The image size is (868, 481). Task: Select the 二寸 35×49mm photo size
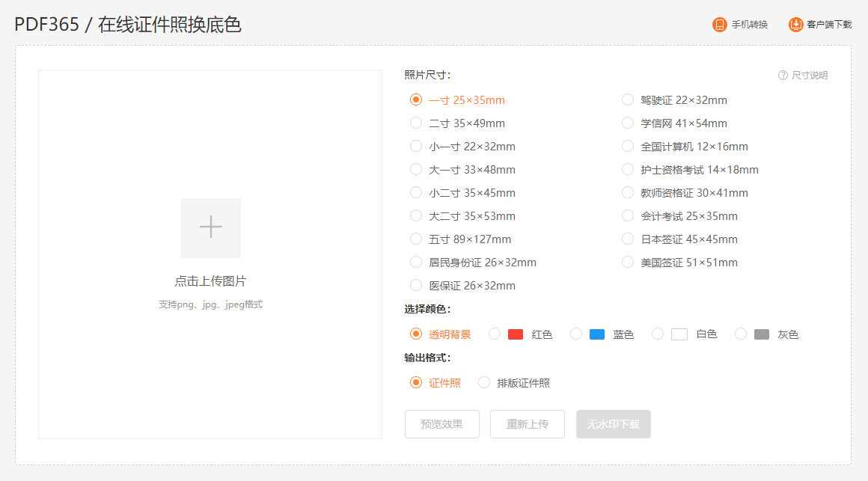(x=416, y=123)
